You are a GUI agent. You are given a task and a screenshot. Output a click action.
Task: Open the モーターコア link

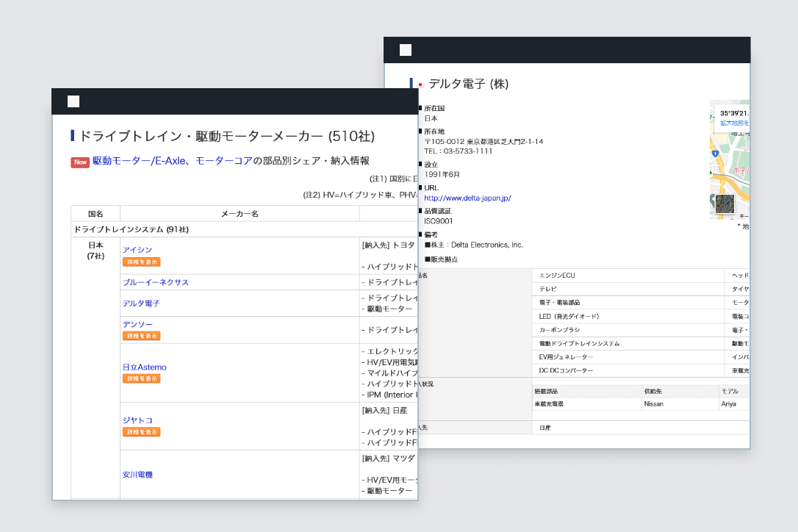(x=224, y=161)
